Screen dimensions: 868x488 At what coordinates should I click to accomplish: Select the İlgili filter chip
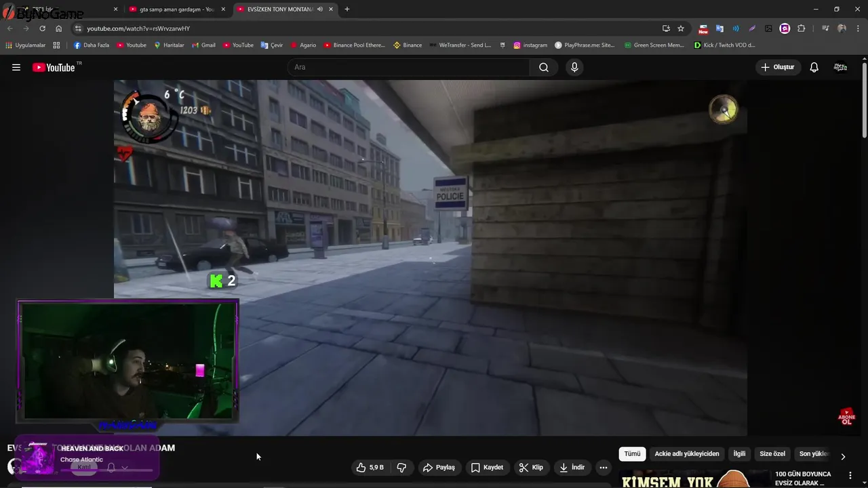(739, 454)
